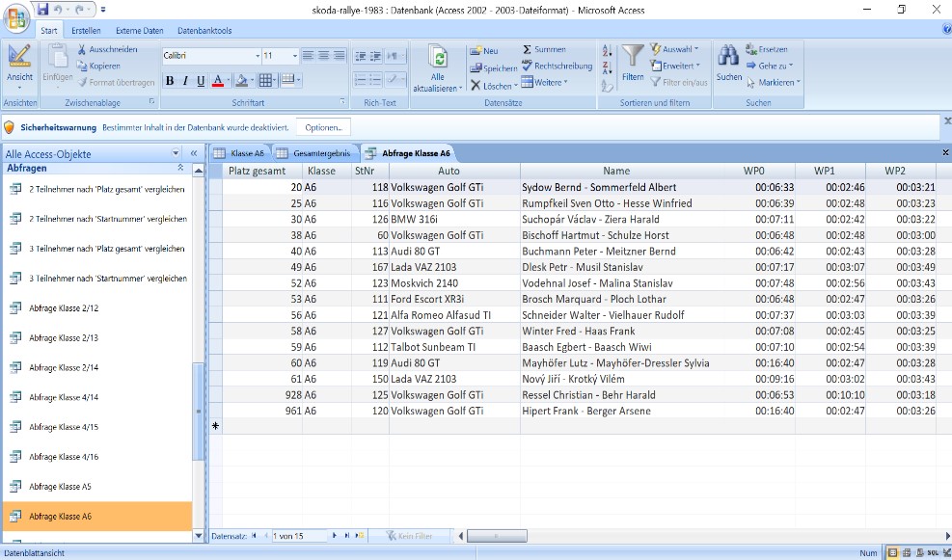The width and height of the screenshot is (952, 560).
Task: Open the Datenbanktools tab
Action: [x=204, y=30]
